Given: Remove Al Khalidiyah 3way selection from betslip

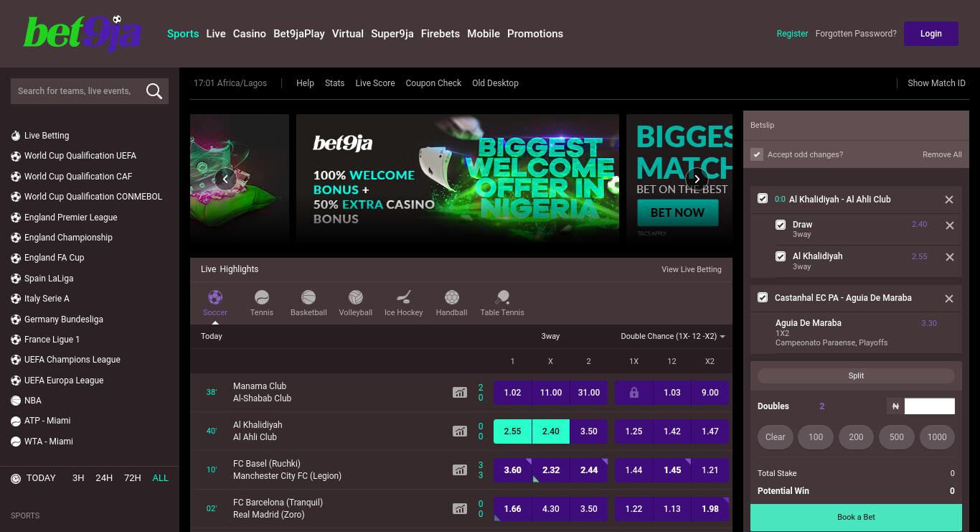Looking at the screenshot, I should pos(949,257).
